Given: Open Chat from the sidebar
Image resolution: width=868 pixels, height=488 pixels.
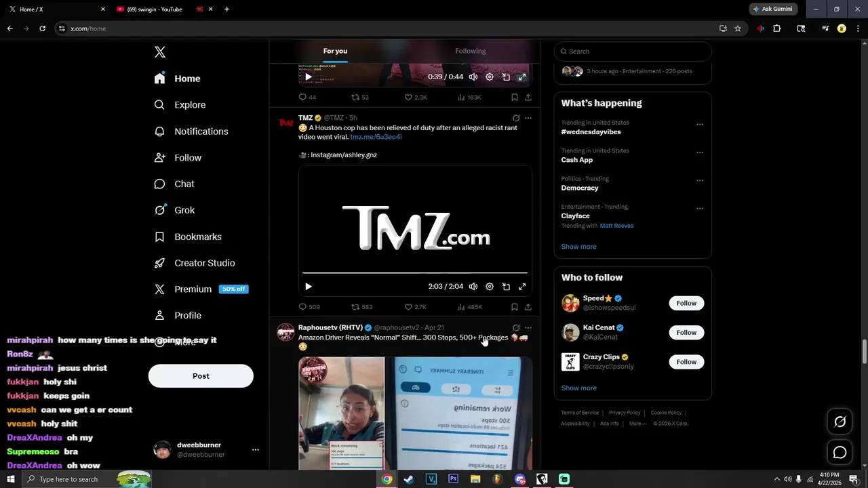Looking at the screenshot, I should point(174,184).
